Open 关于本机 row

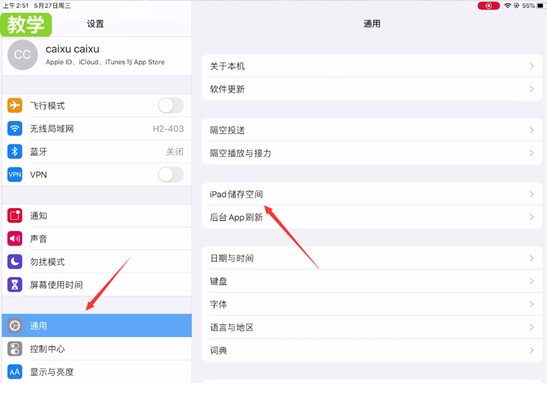click(372, 66)
